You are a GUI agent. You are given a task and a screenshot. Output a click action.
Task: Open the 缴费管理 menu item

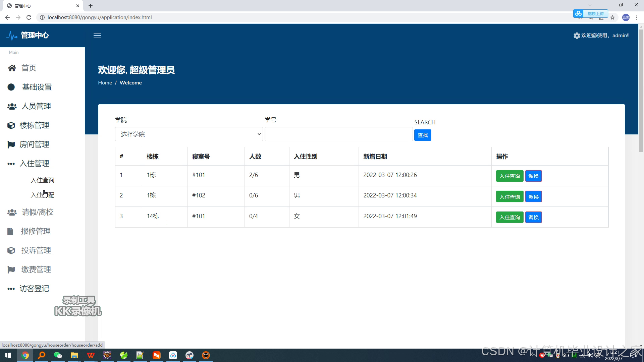click(x=36, y=269)
